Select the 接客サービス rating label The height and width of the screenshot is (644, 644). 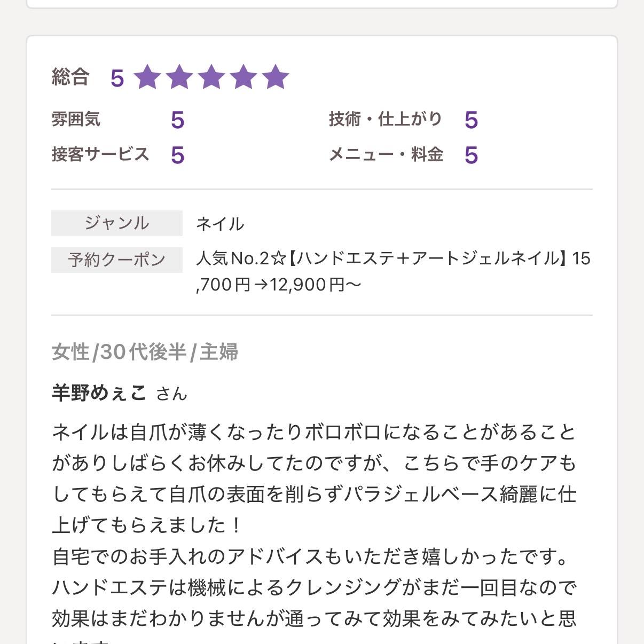(100, 154)
